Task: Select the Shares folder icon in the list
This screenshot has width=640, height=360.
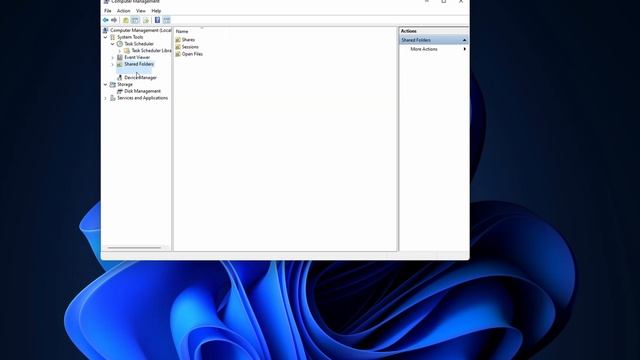Action: coord(178,40)
